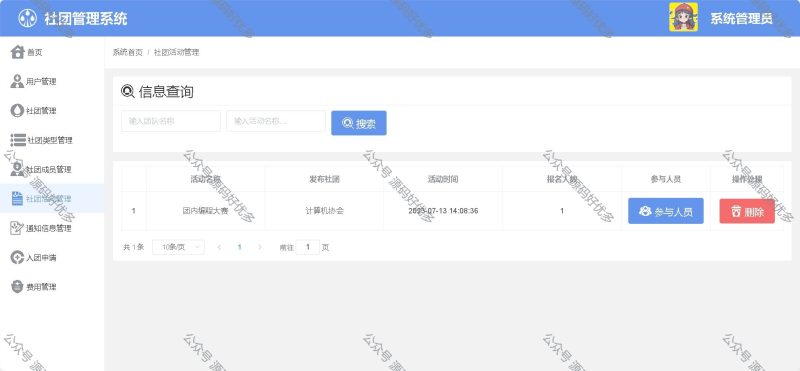Screen dimensions: 800x371
Task: Click the 社团活动管理 document icon
Action: (17, 199)
